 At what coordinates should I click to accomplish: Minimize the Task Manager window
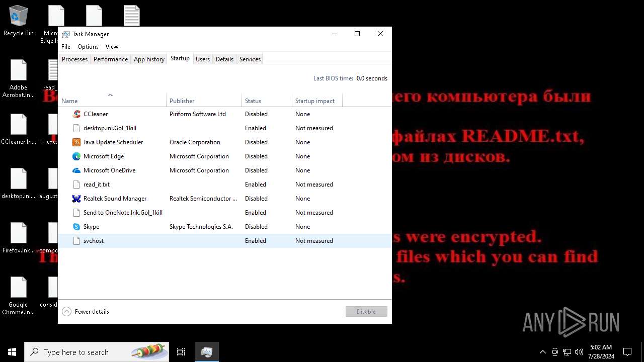point(335,34)
